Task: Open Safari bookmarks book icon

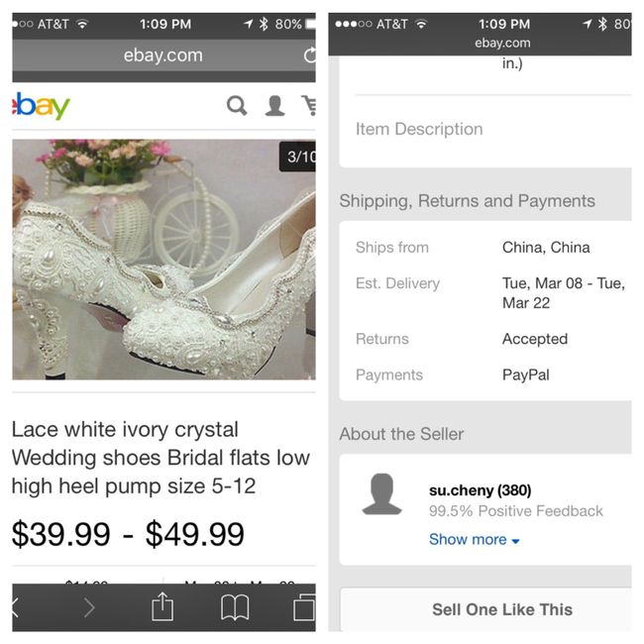Action: click(x=235, y=607)
